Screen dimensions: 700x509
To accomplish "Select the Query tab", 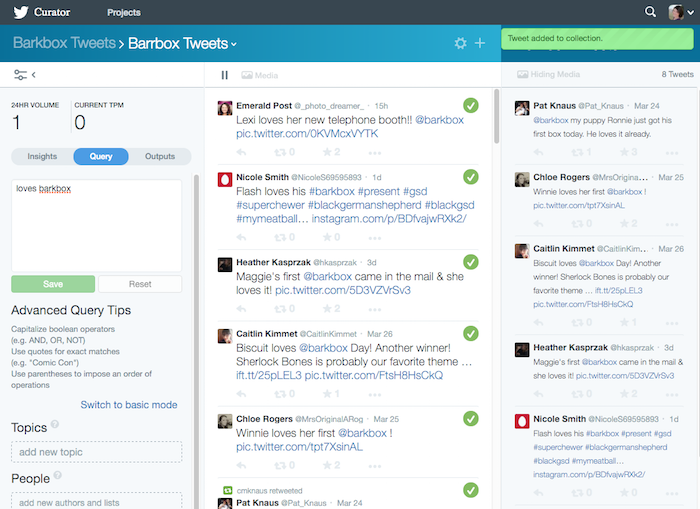I will pyautogui.click(x=101, y=156).
